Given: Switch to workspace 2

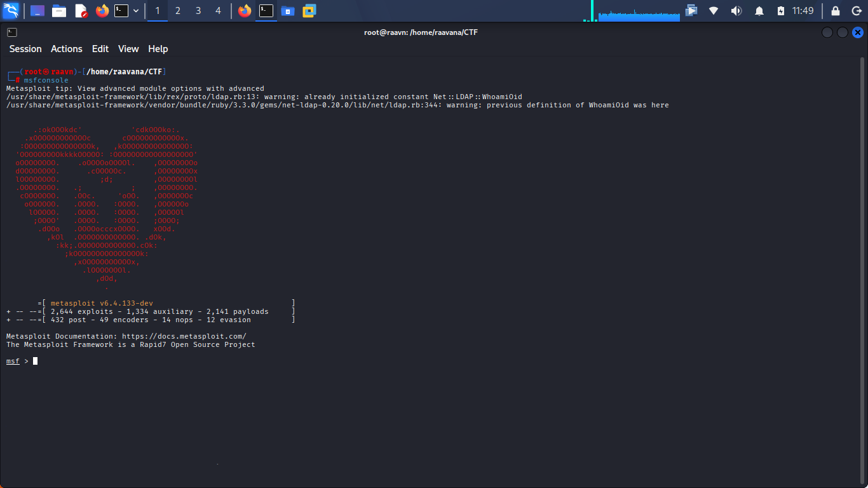Looking at the screenshot, I should (x=178, y=11).
